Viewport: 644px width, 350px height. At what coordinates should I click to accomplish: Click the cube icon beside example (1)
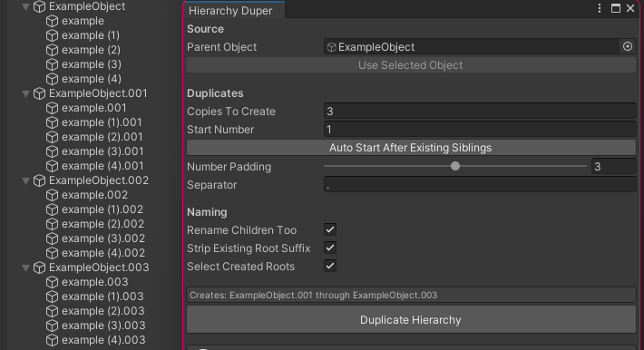(53, 35)
